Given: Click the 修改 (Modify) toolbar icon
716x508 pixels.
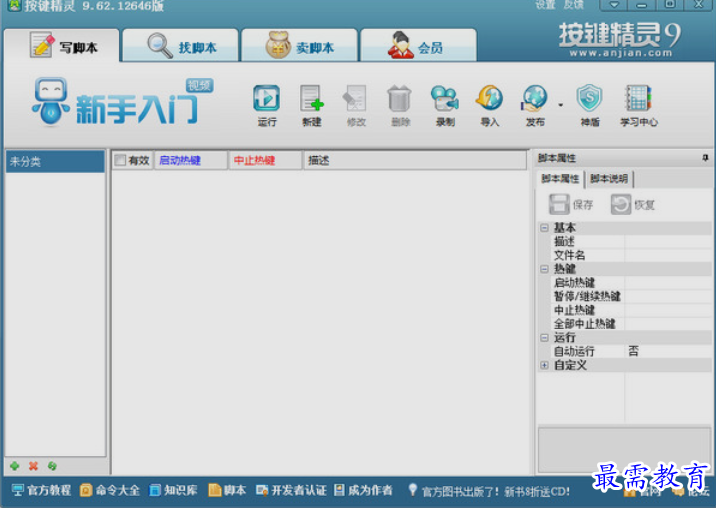Looking at the screenshot, I should pos(356,105).
